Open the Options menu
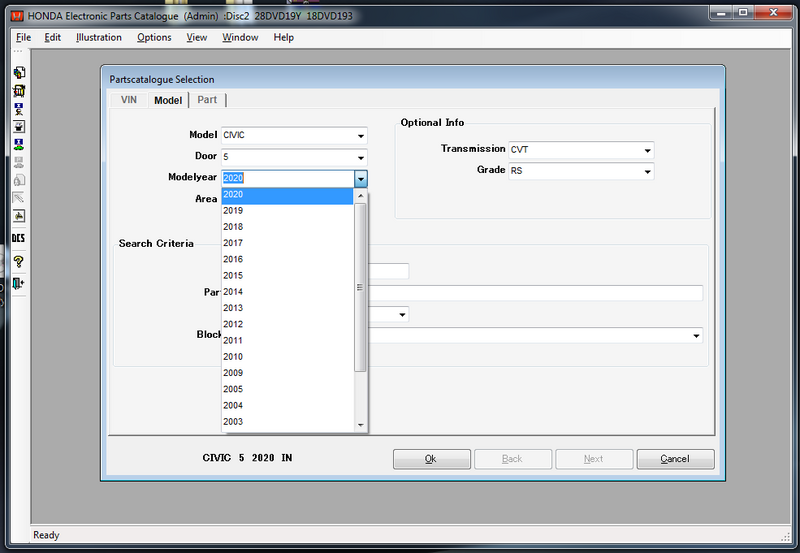800x553 pixels. click(x=154, y=37)
